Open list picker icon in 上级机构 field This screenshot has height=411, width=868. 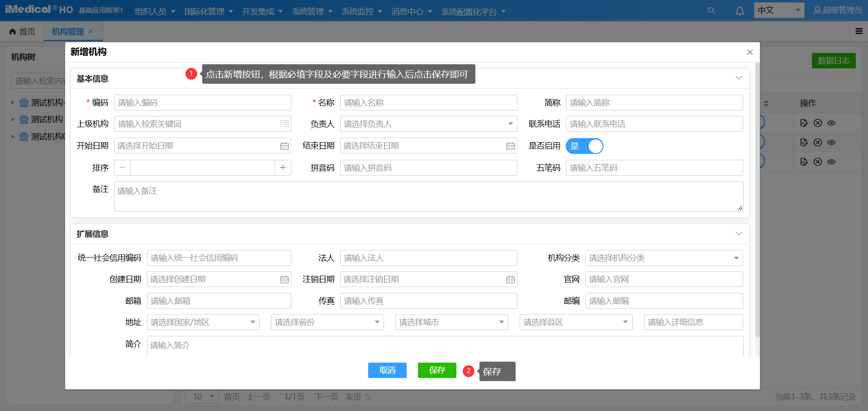click(284, 124)
